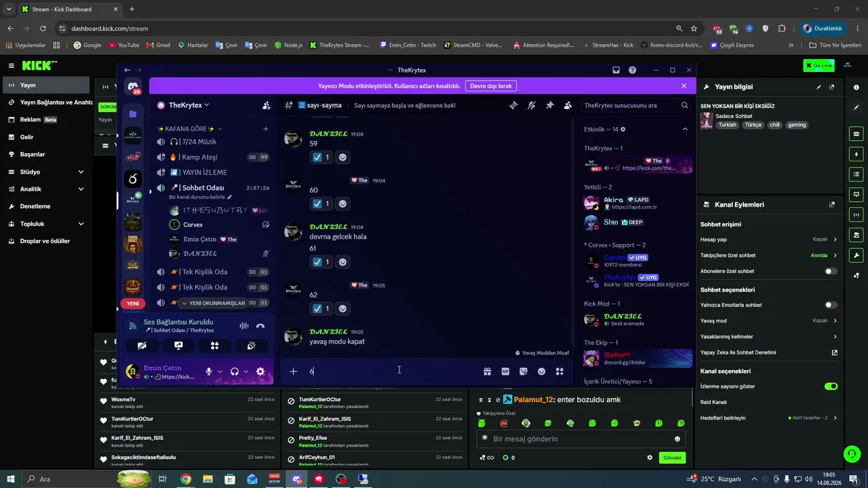Open microphone input options arrow
Viewport: 868px width, 488px height.
pos(220,371)
